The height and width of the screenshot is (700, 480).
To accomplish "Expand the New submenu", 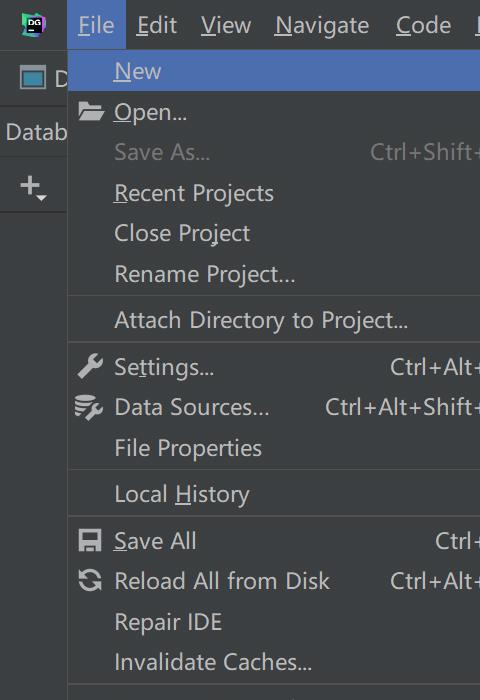I will tap(274, 71).
